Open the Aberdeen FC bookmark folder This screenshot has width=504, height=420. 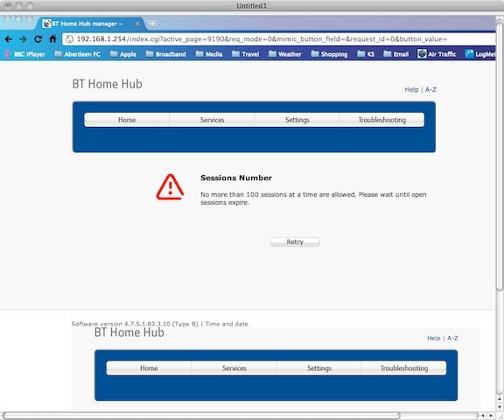coord(78,54)
